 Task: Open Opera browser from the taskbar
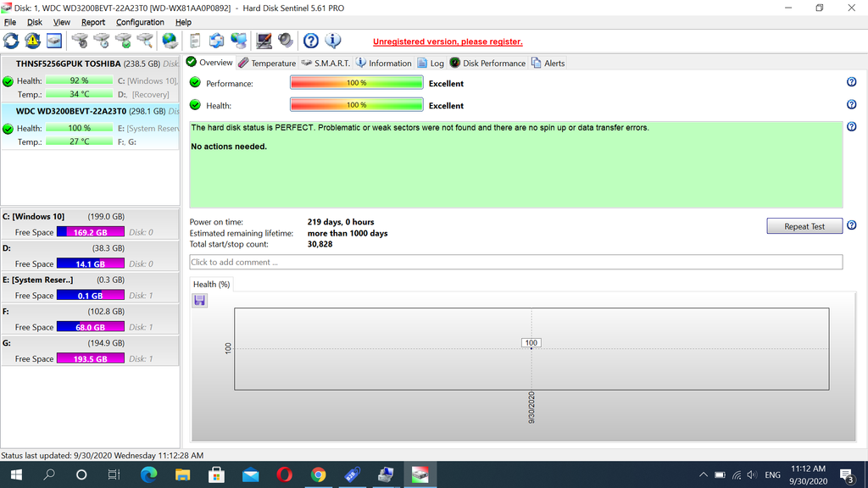(285, 474)
